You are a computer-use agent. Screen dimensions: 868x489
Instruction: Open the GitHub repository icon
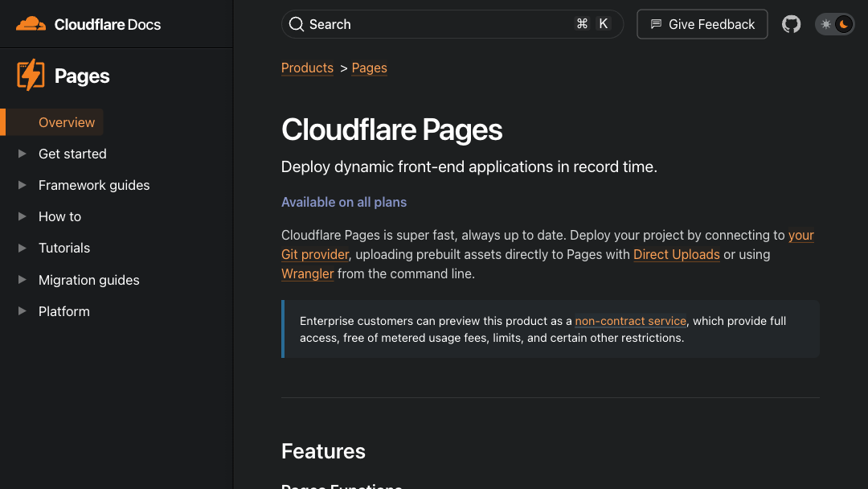791,24
